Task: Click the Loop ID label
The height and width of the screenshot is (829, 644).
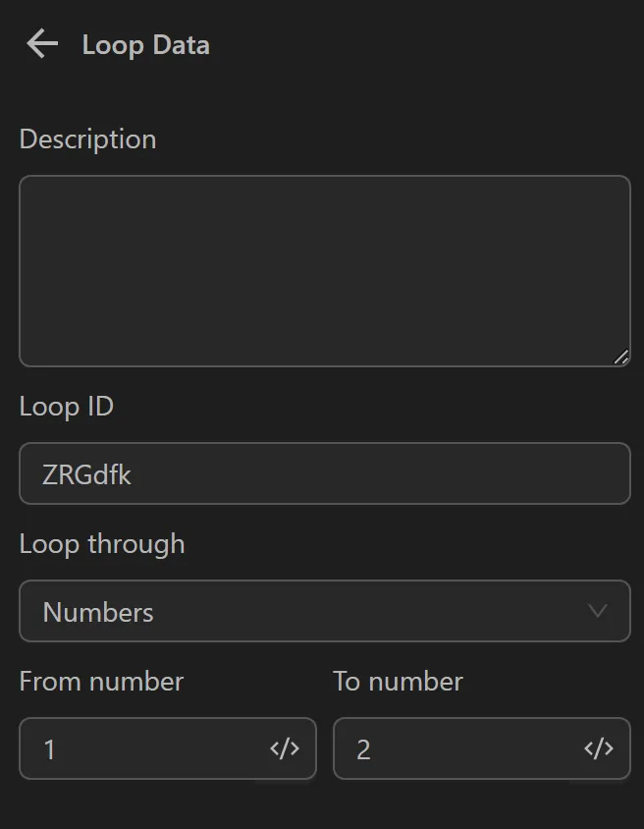Action: tap(66, 407)
